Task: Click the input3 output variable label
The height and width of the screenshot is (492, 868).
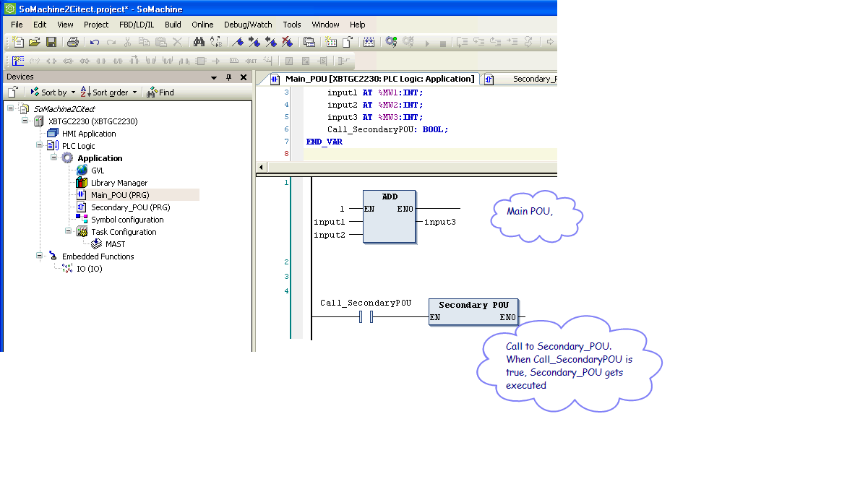Action: tap(439, 222)
